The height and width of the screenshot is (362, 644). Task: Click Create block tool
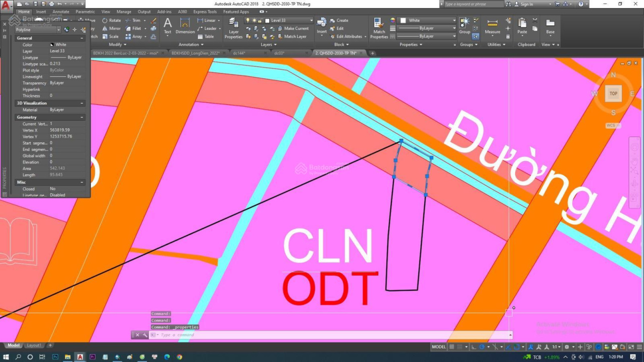click(x=339, y=21)
